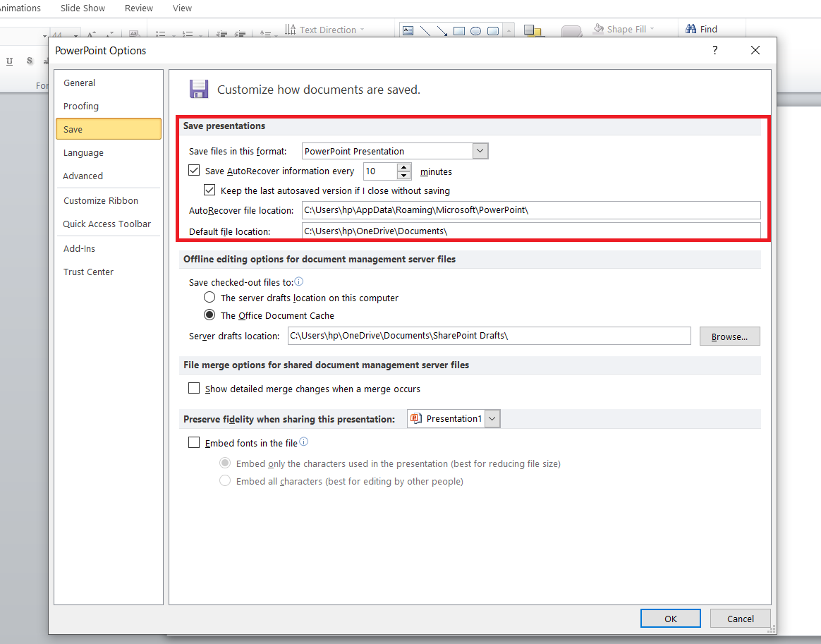Open Shape Fill in the ribbon
This screenshot has height=644, width=821.
tap(623, 30)
